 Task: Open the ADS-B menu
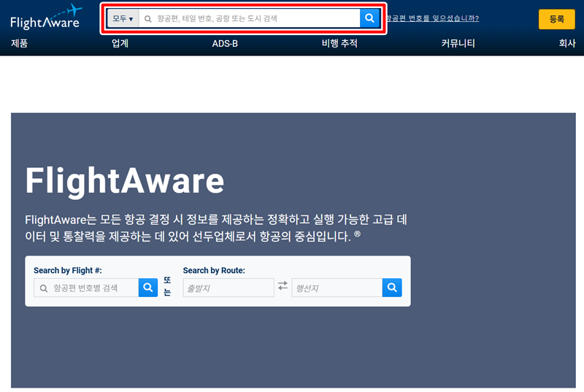coord(225,44)
